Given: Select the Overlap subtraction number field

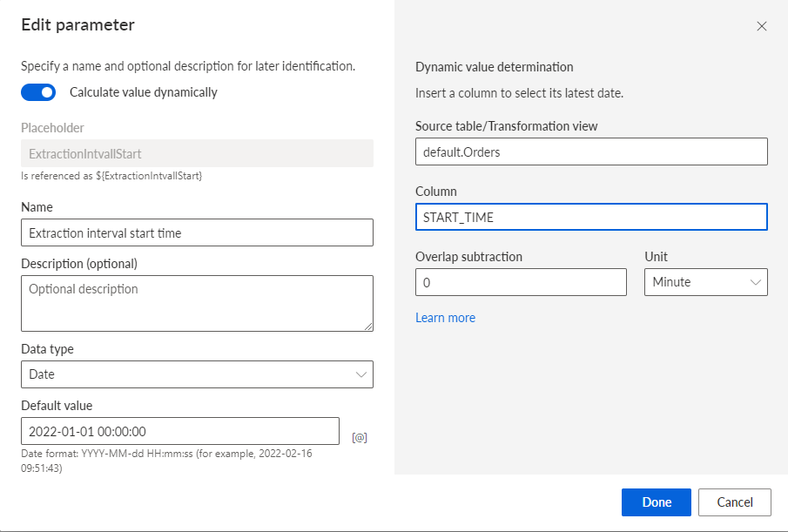Looking at the screenshot, I should 521,282.
